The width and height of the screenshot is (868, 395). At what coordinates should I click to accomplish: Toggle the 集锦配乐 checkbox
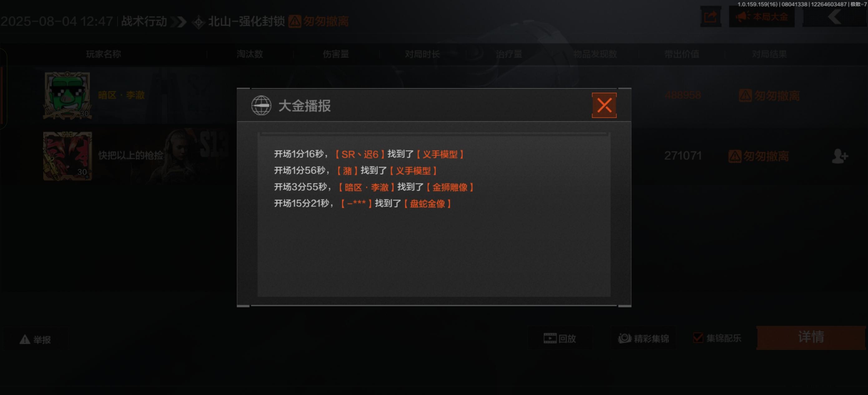tap(698, 337)
